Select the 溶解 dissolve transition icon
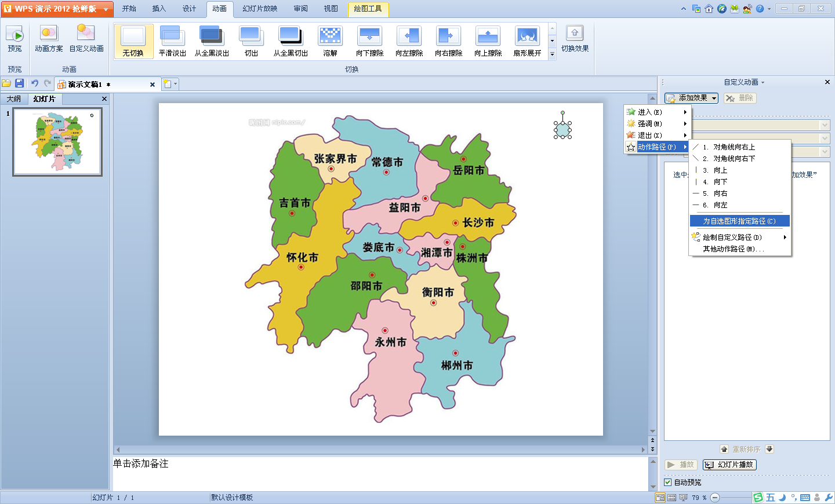 [x=330, y=36]
